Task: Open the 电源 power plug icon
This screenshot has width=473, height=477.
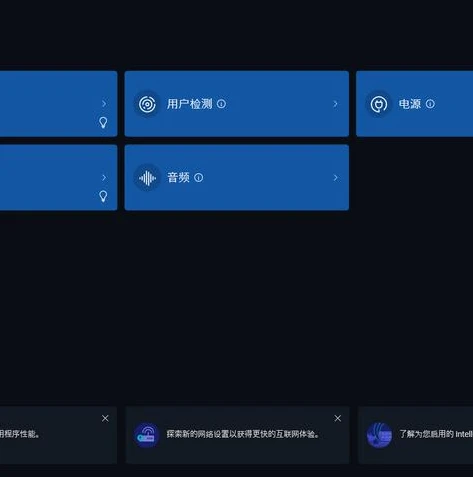Action: click(379, 104)
